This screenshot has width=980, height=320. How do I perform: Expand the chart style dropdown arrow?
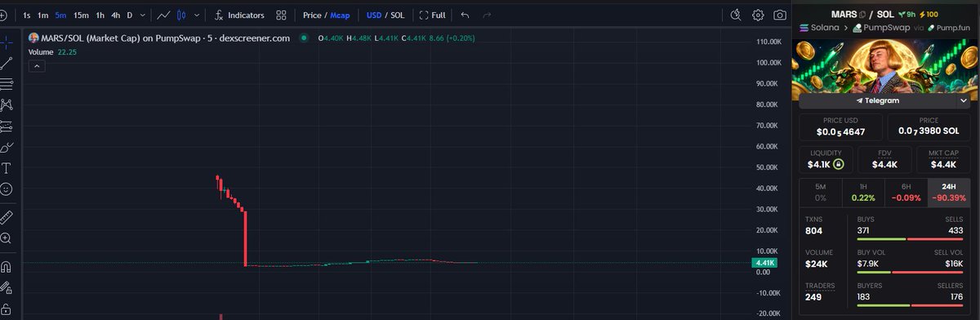(x=197, y=15)
